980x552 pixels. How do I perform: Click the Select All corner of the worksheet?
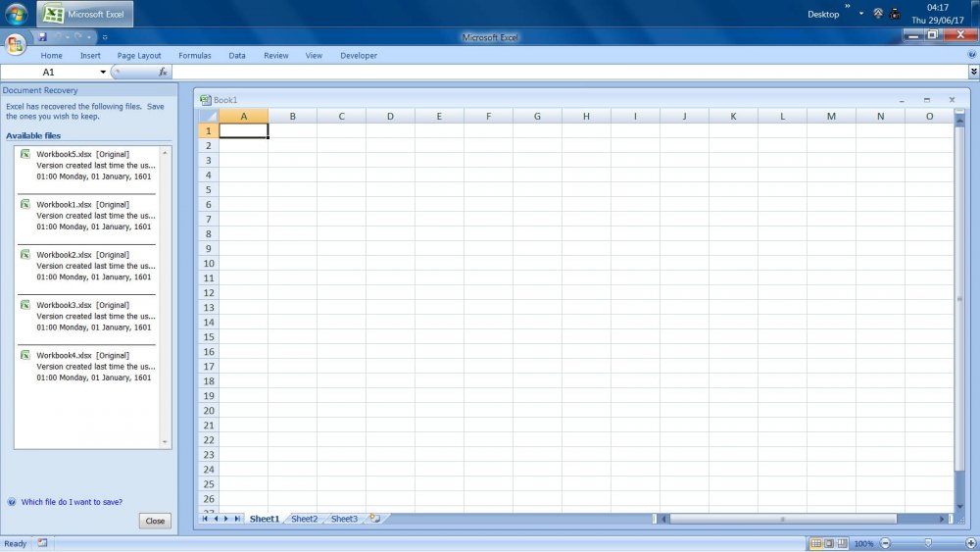coord(209,117)
